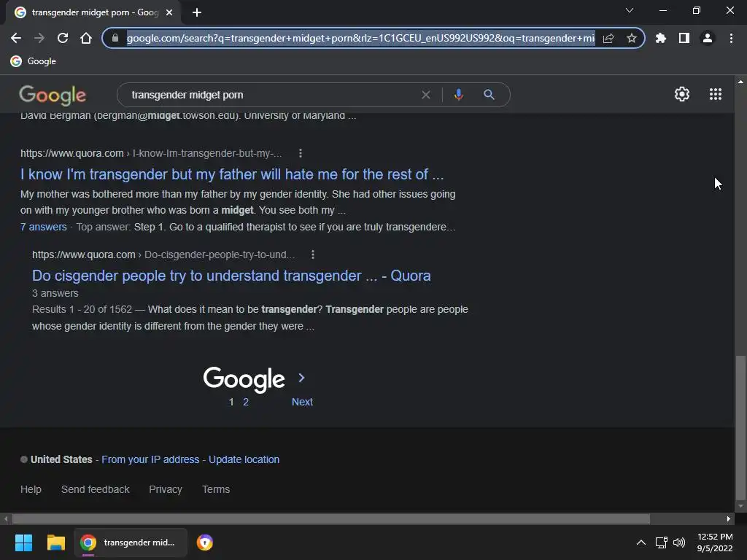Submit search with magnifying glass icon
Image resolution: width=747 pixels, height=560 pixels.
(x=489, y=95)
